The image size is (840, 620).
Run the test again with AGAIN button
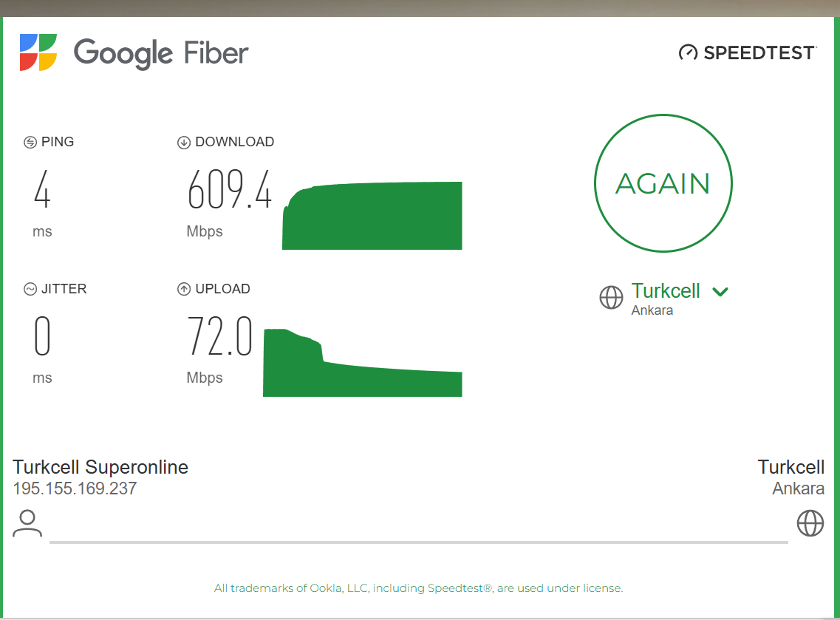(x=663, y=183)
